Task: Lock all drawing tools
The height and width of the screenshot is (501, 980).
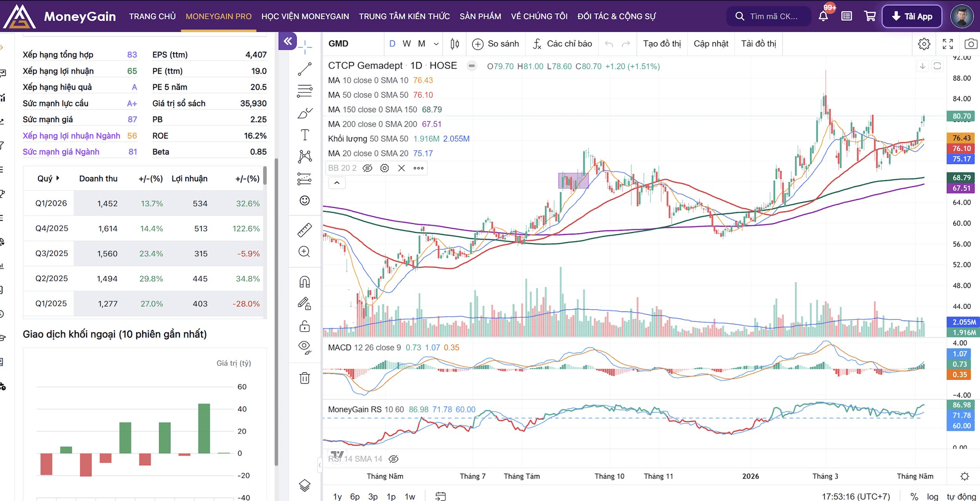Action: [305, 326]
